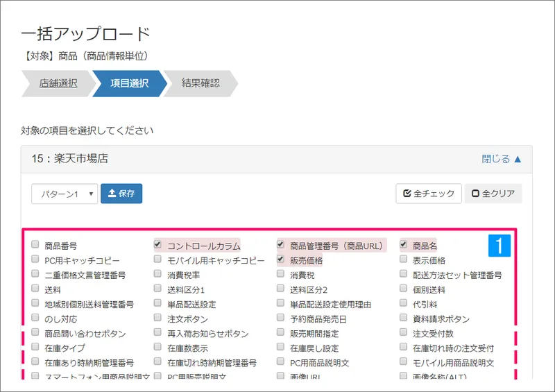This screenshot has width=555, height=392.
Task: Check the 注文ボタン checkbox
Action: pyautogui.click(x=157, y=317)
